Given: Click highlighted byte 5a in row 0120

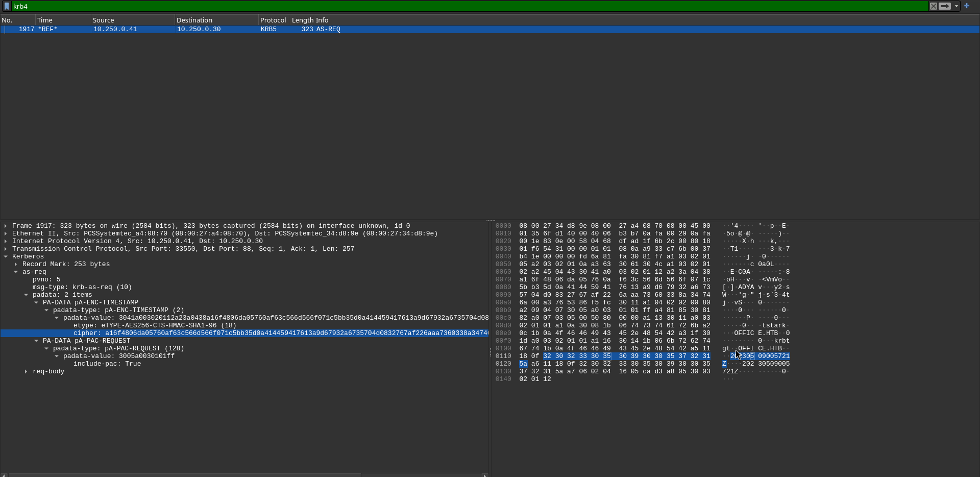Looking at the screenshot, I should [x=523, y=364].
